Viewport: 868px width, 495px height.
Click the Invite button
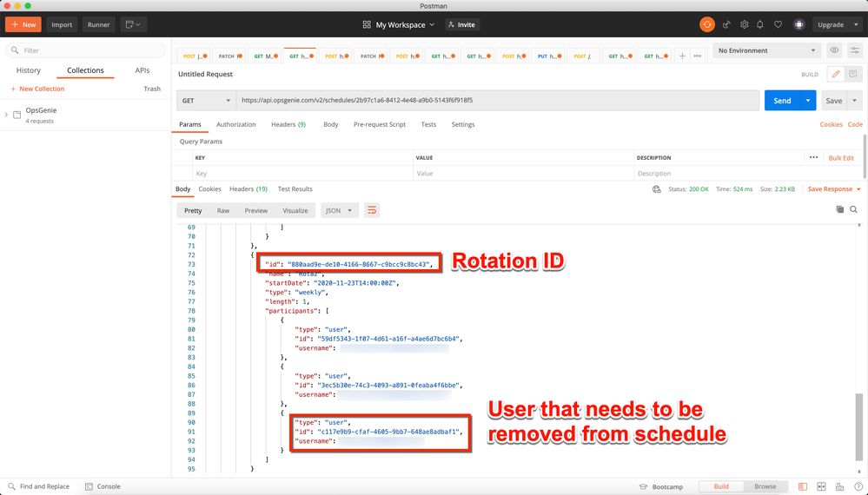pos(461,24)
